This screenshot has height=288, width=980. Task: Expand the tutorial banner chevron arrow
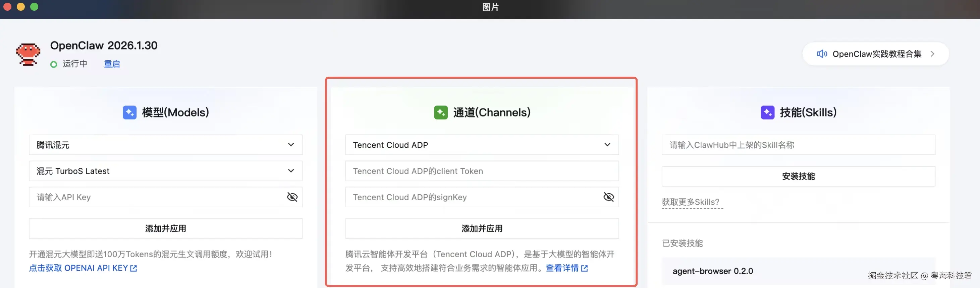click(x=932, y=54)
